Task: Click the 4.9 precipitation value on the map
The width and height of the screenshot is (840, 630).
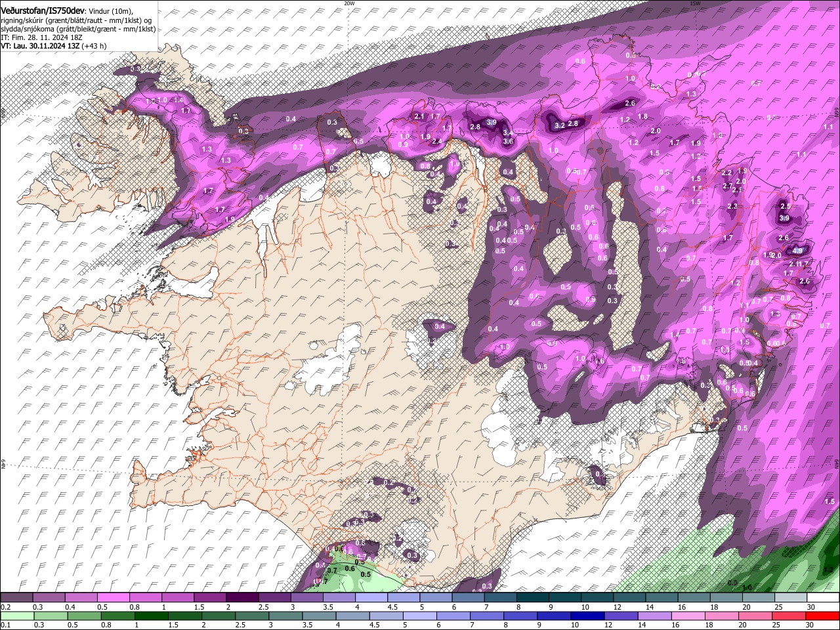Action: pyautogui.click(x=798, y=251)
